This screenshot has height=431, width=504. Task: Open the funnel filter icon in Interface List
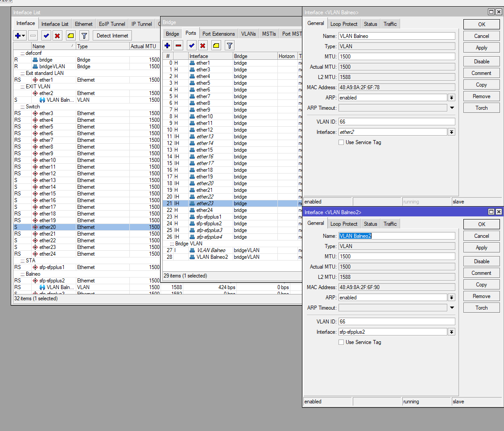[x=84, y=36]
